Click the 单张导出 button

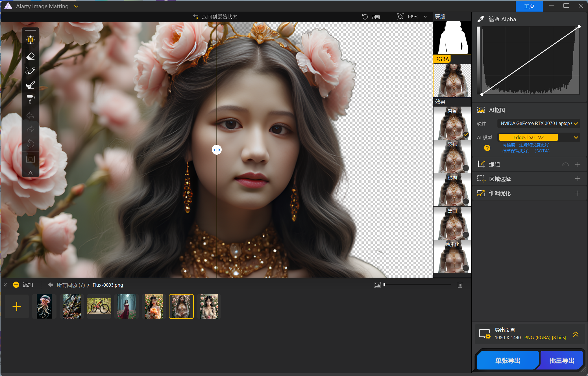508,360
